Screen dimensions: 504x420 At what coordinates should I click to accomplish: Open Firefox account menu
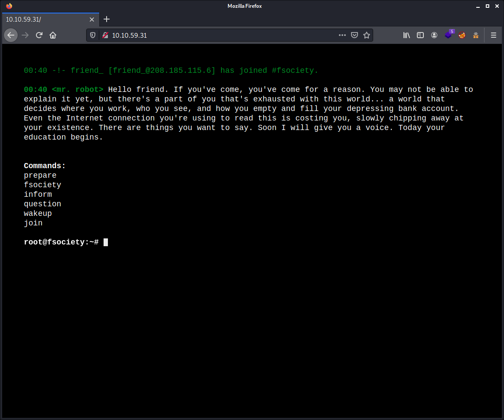coord(434,36)
